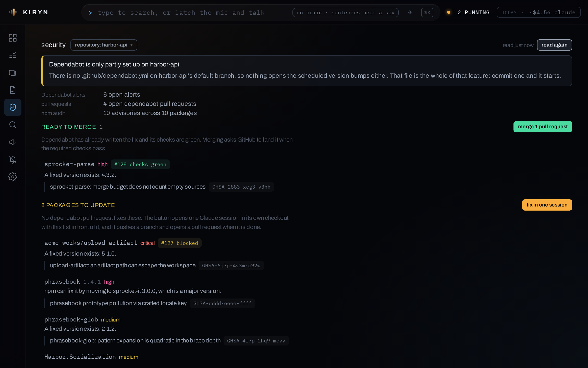Open the search magnifier sidebar icon
The width and height of the screenshot is (588, 368).
[13, 125]
